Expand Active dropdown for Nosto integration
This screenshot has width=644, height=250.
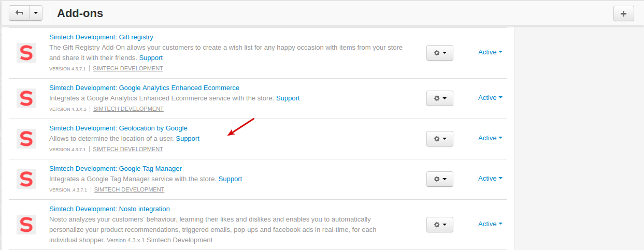(x=490, y=224)
